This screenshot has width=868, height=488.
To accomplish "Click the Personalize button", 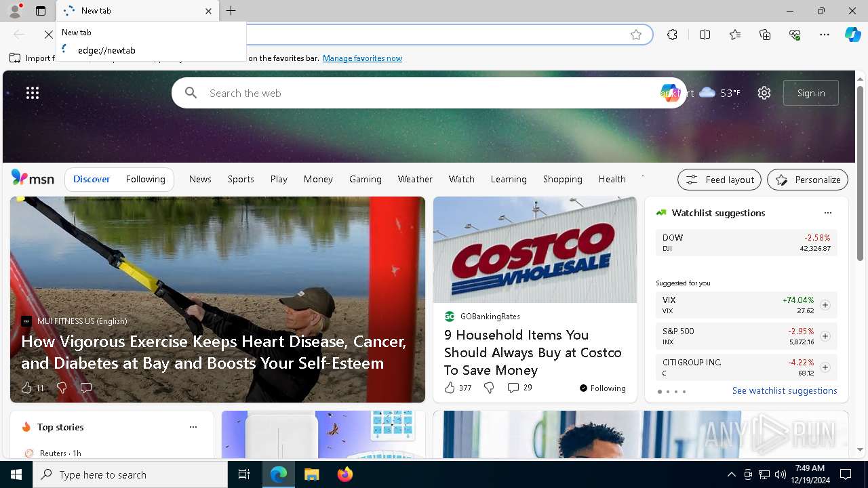I will click(808, 180).
